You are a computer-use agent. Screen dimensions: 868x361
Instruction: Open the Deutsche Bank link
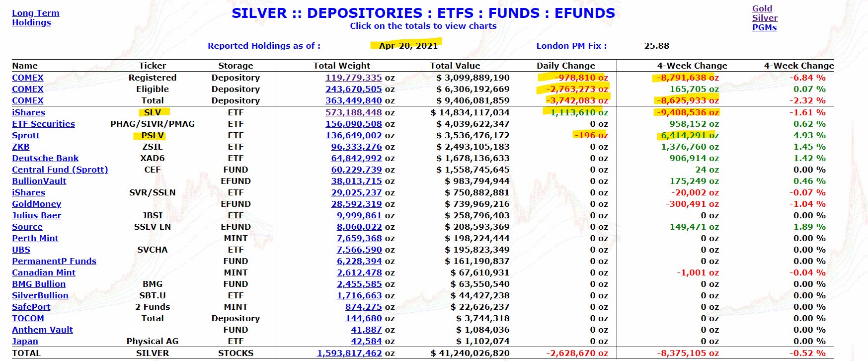click(45, 158)
